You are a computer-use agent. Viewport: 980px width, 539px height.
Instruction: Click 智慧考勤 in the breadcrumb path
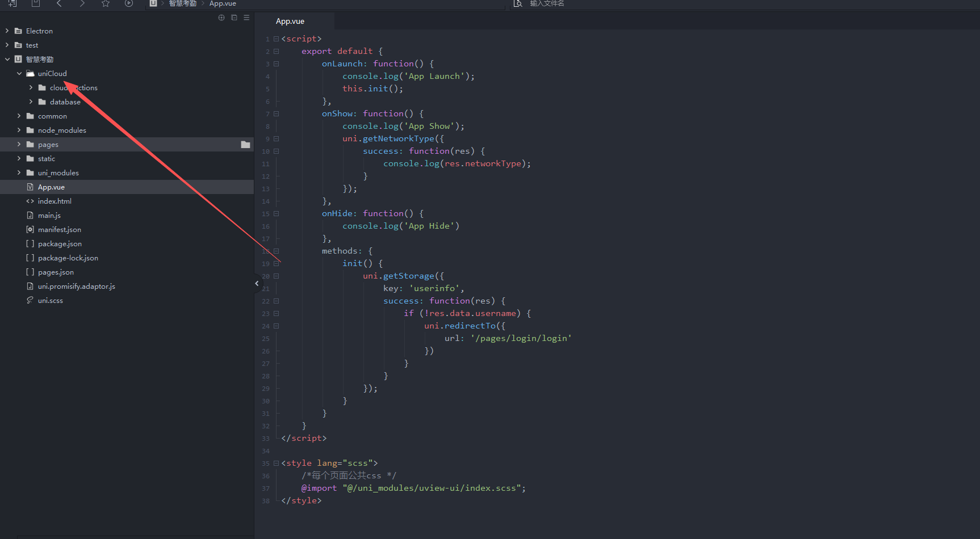tap(182, 3)
